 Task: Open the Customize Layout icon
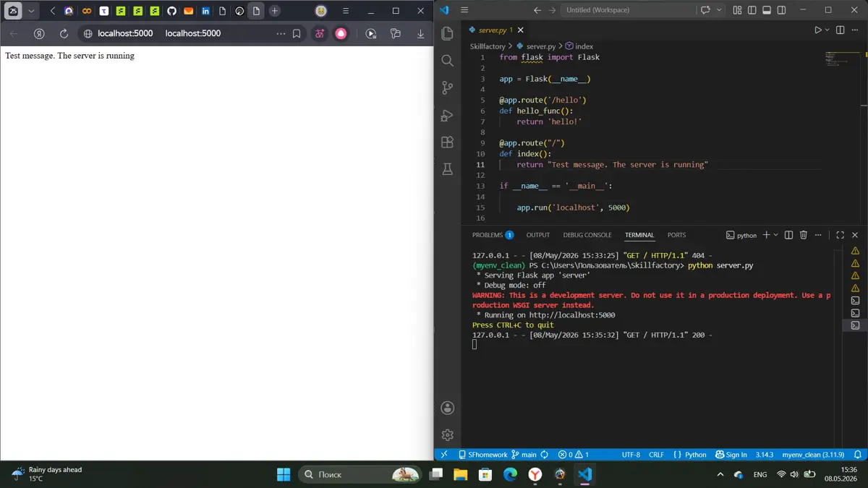click(x=737, y=10)
